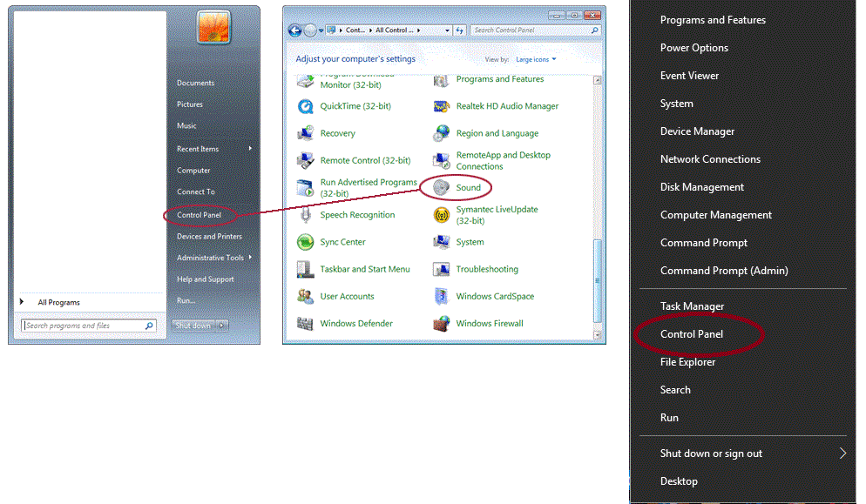Open the Speech Recognition microphone icon
The width and height of the screenshot is (866, 504).
(306, 215)
